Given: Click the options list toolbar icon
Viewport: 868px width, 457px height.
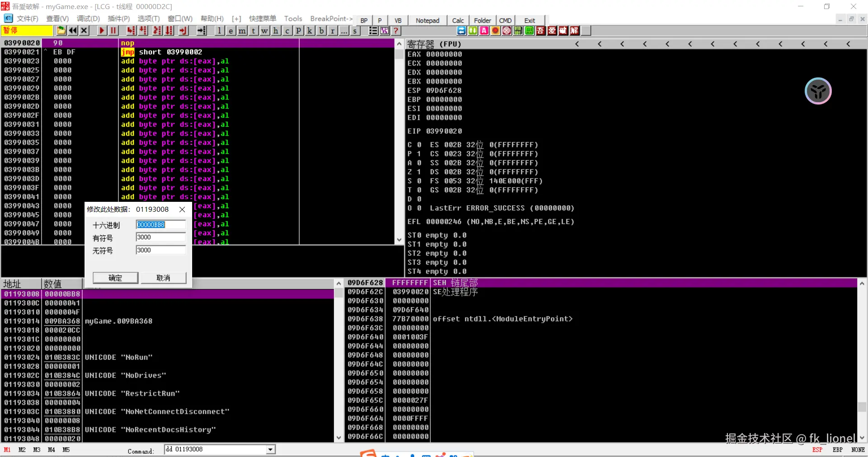Looking at the screenshot, I should pyautogui.click(x=373, y=30).
